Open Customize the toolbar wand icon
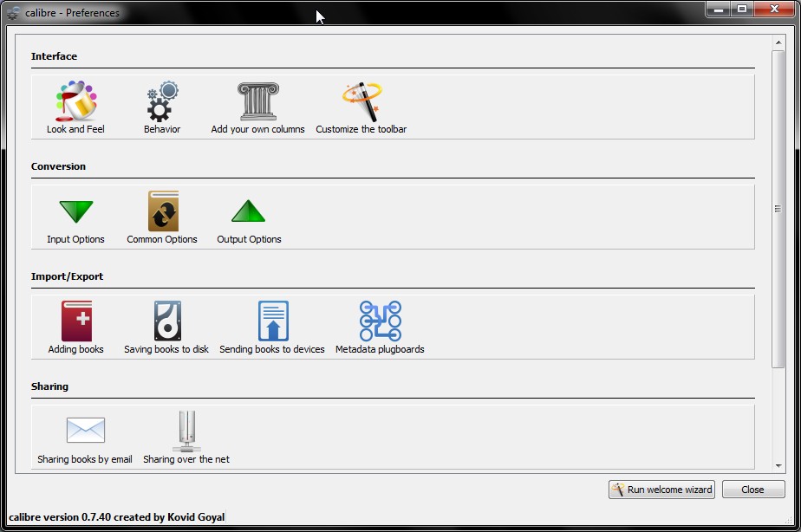The height and width of the screenshot is (532, 801). click(x=361, y=101)
